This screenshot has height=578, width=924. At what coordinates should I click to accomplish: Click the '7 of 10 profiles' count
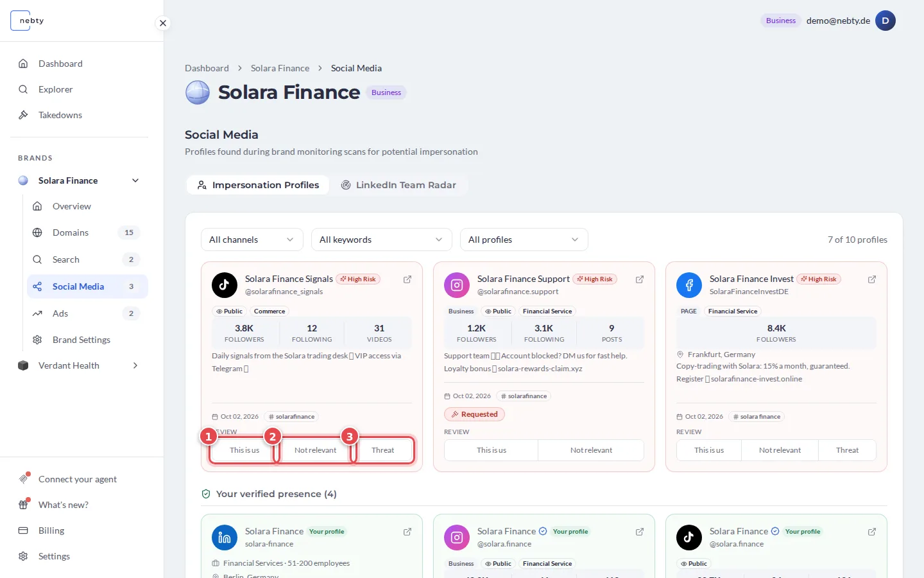(857, 240)
